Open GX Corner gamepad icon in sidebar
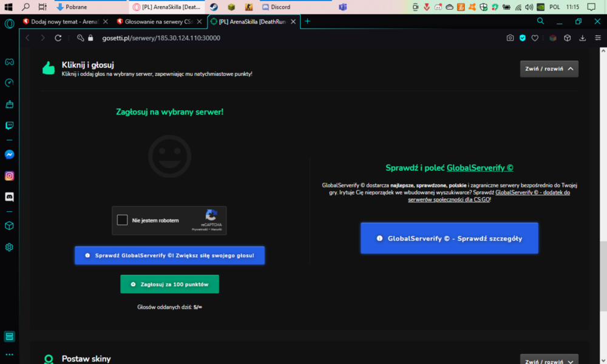607x364 pixels. pos(9,62)
